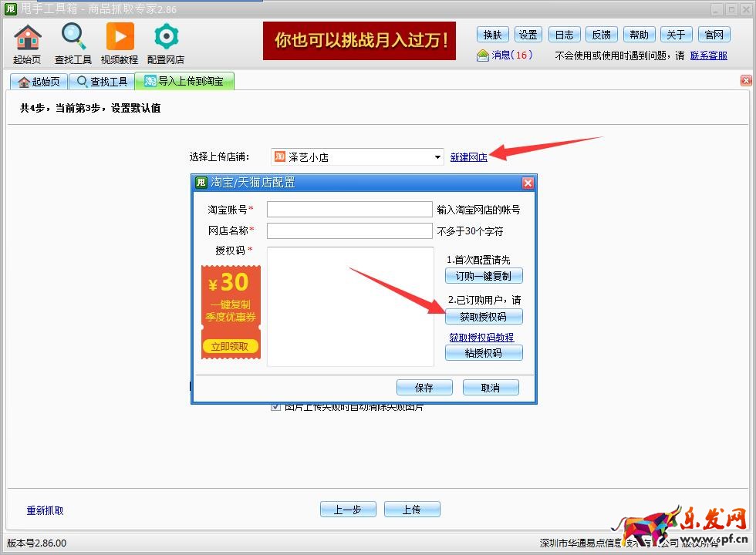Viewport: 756px width, 555px height.
Task: Switch to the 起始页 tab
Action: coord(38,82)
